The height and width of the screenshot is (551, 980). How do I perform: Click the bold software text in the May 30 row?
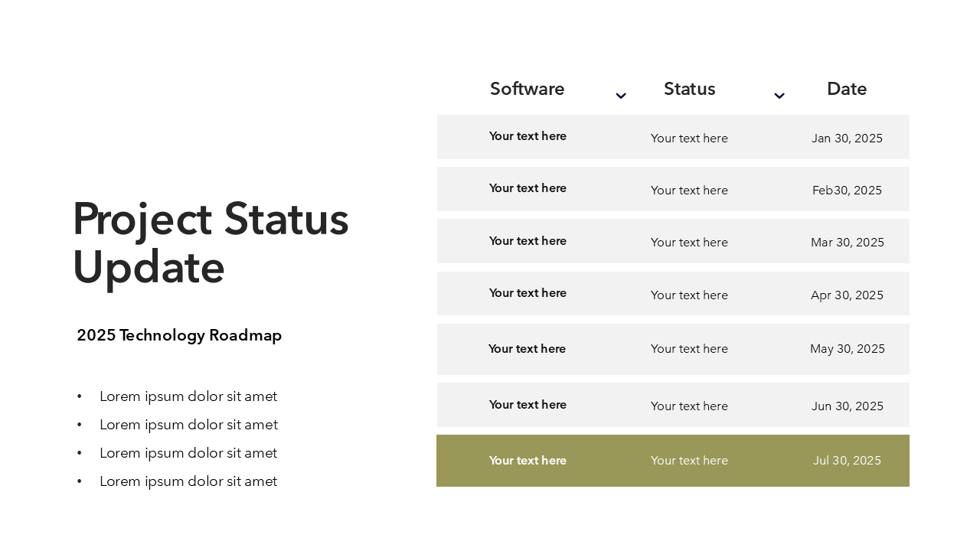[527, 349]
